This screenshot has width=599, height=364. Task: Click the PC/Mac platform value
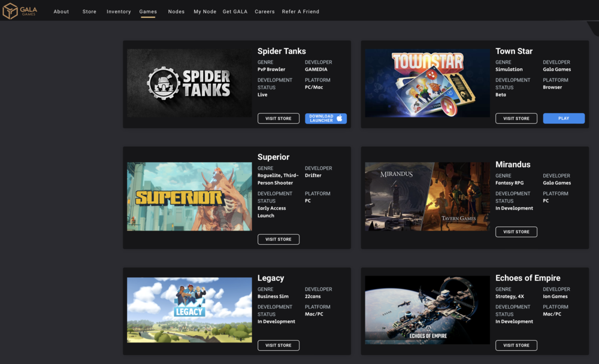(314, 87)
